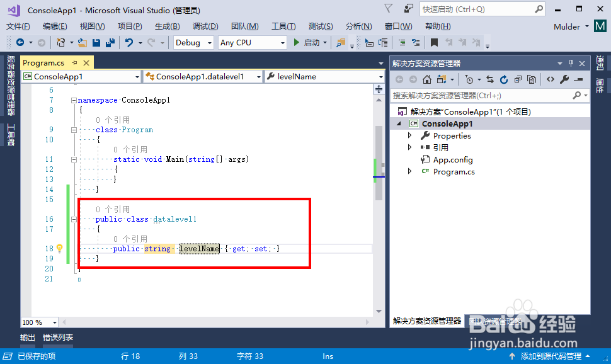Select App.config in Solution Explorer
The height and width of the screenshot is (364, 611).
point(453,160)
